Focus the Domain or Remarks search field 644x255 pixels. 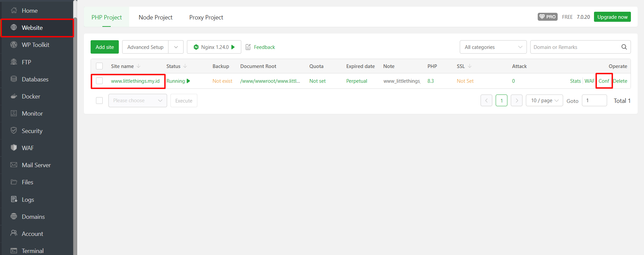point(575,47)
